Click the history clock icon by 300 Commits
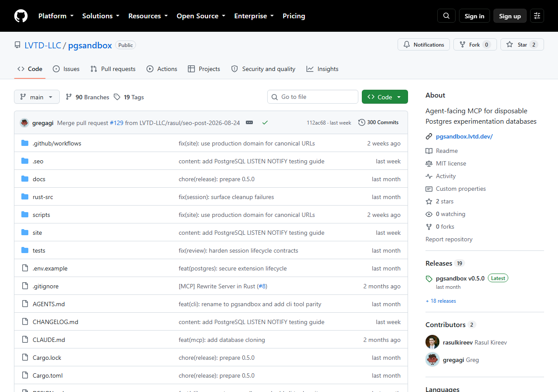This screenshot has width=558, height=392. pyautogui.click(x=362, y=122)
